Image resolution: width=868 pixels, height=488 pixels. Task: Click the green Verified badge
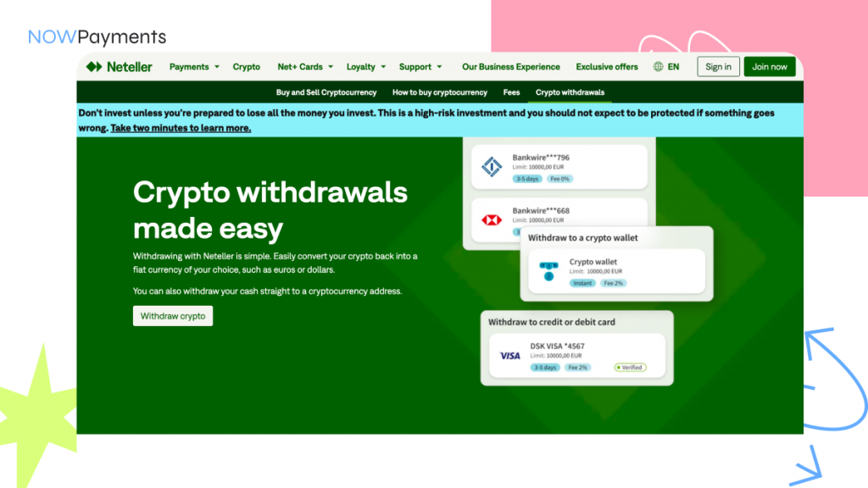click(630, 368)
